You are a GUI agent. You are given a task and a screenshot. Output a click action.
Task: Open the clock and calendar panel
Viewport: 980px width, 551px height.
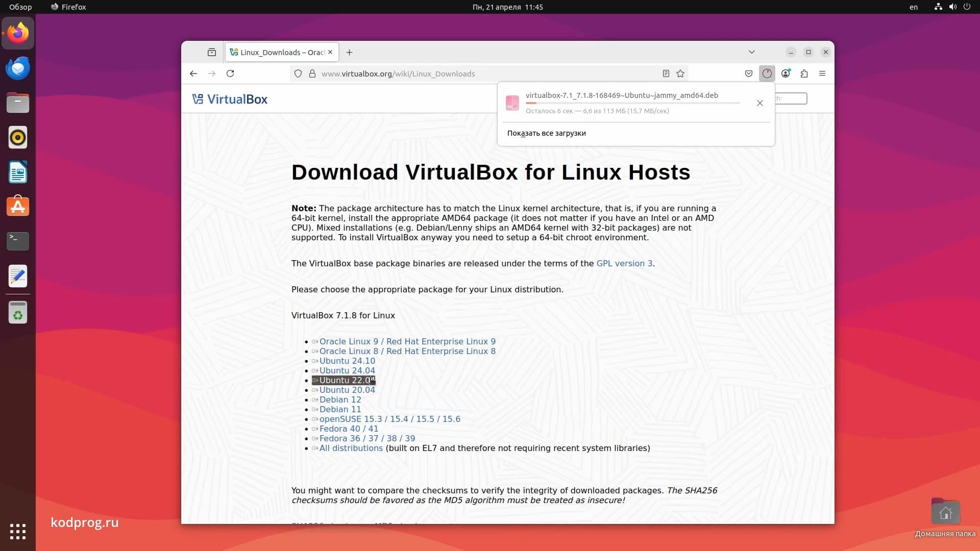[x=507, y=7]
